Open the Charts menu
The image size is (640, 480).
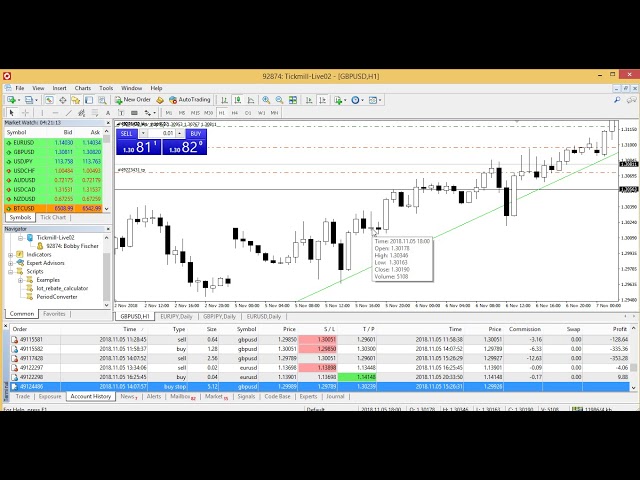click(82, 88)
